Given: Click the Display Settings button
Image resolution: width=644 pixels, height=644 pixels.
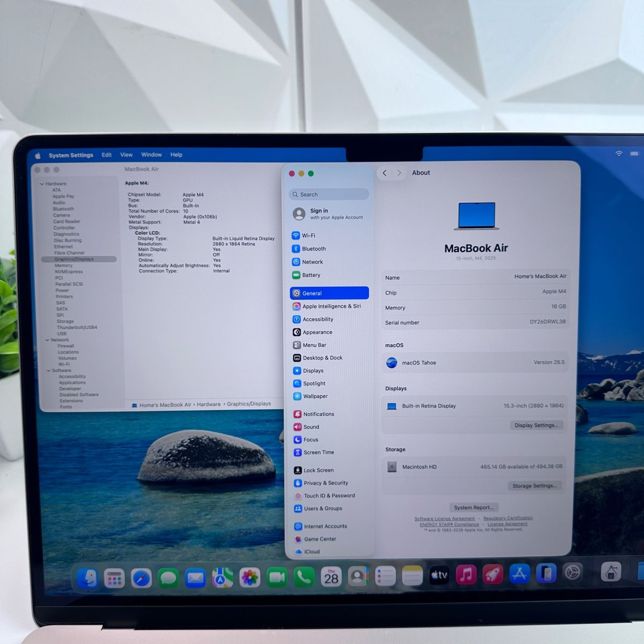Looking at the screenshot, I should coord(536,426).
